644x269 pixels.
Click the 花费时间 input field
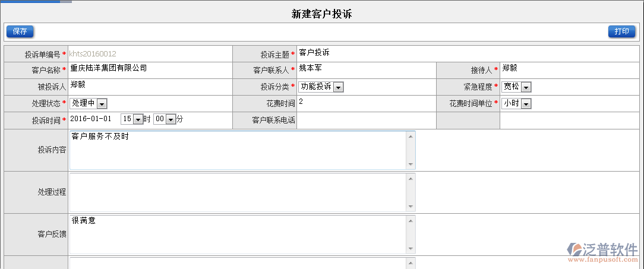(x=365, y=103)
